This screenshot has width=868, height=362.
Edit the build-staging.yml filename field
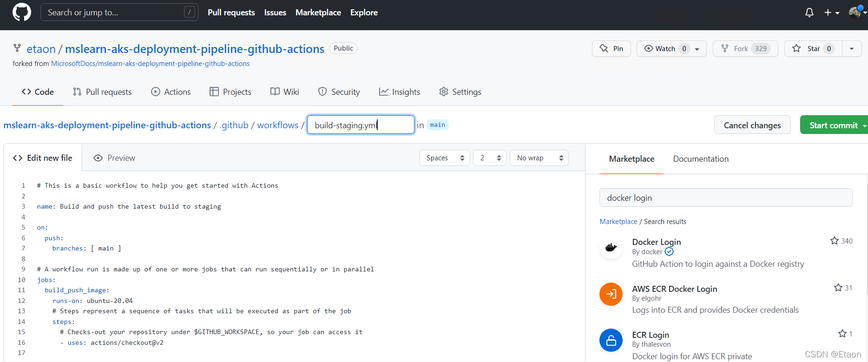pos(361,125)
